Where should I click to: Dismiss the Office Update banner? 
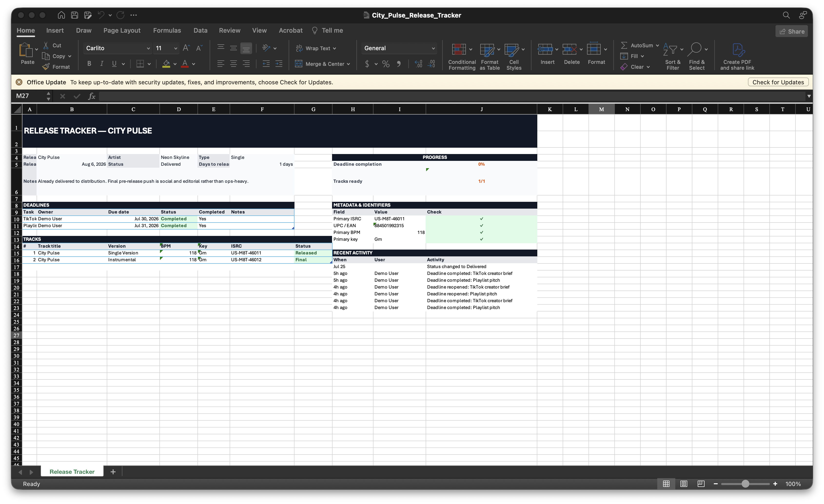pyautogui.click(x=19, y=82)
